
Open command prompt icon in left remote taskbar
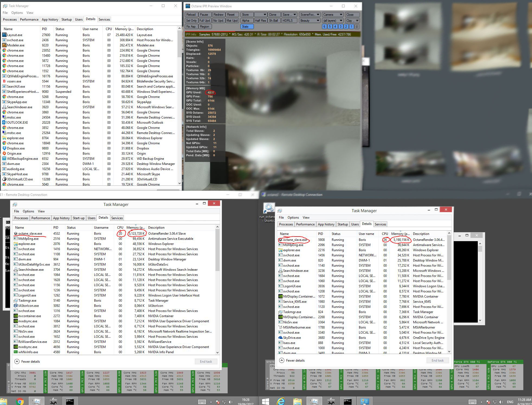pos(70,401)
